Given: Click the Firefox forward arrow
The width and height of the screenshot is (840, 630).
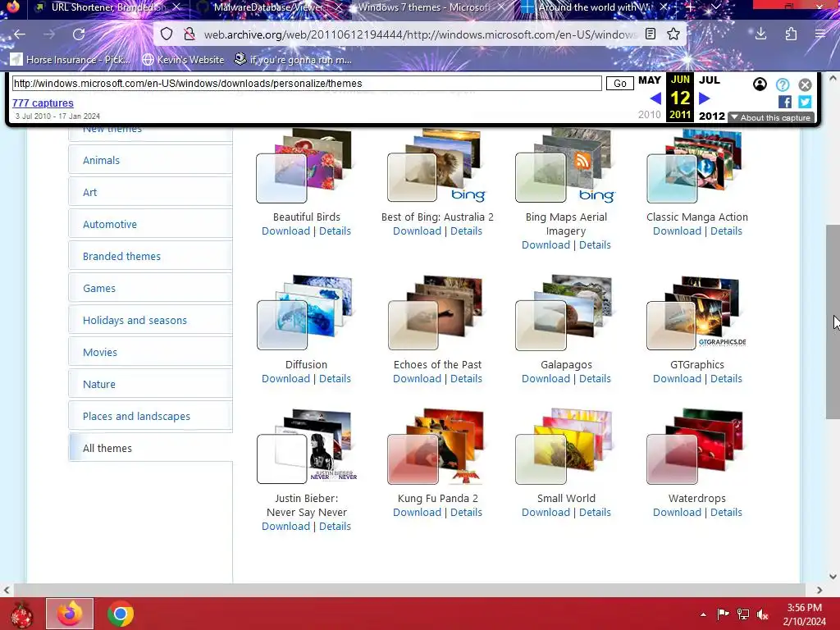Looking at the screenshot, I should pyautogui.click(x=49, y=34).
